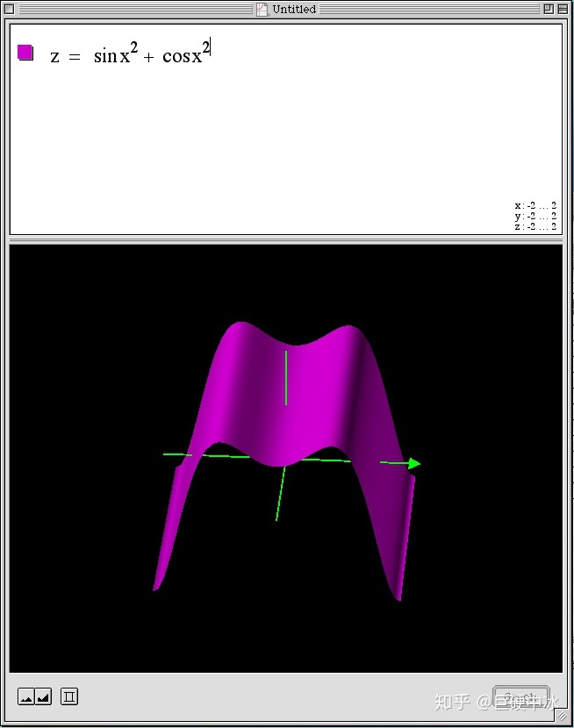Click the green arrowhead on the horizontal axis
574x728 pixels.
(x=414, y=463)
